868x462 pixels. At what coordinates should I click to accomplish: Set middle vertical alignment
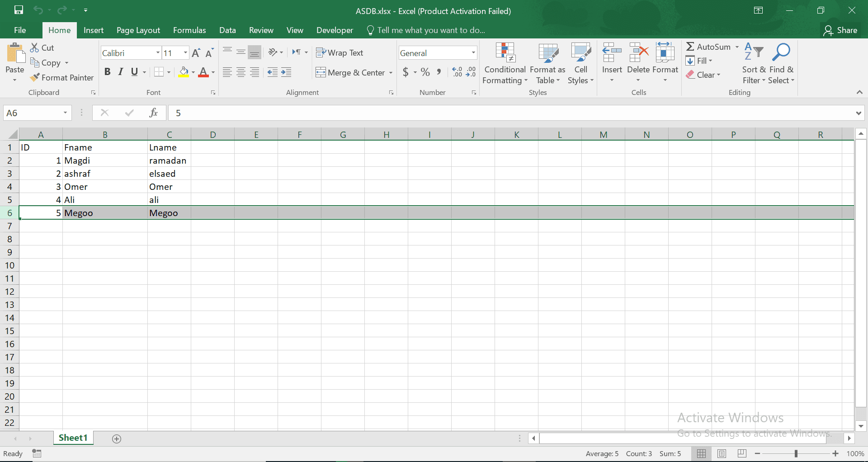point(241,52)
